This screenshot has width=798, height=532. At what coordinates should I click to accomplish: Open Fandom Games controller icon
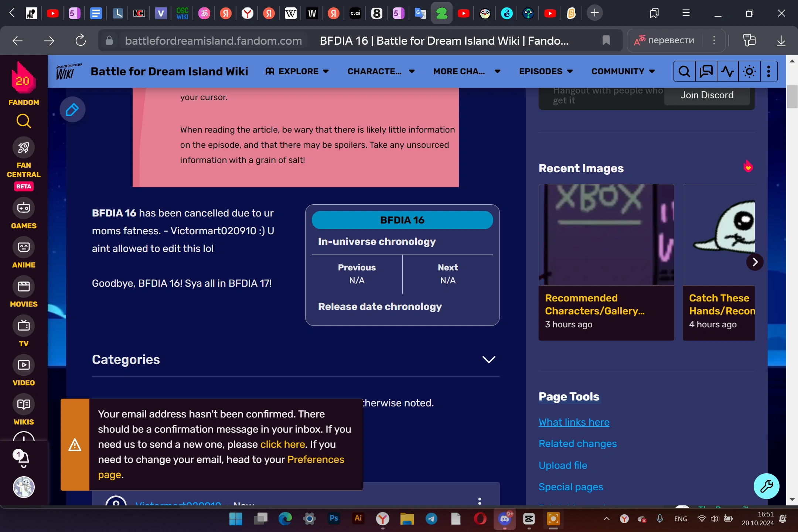[24, 208]
